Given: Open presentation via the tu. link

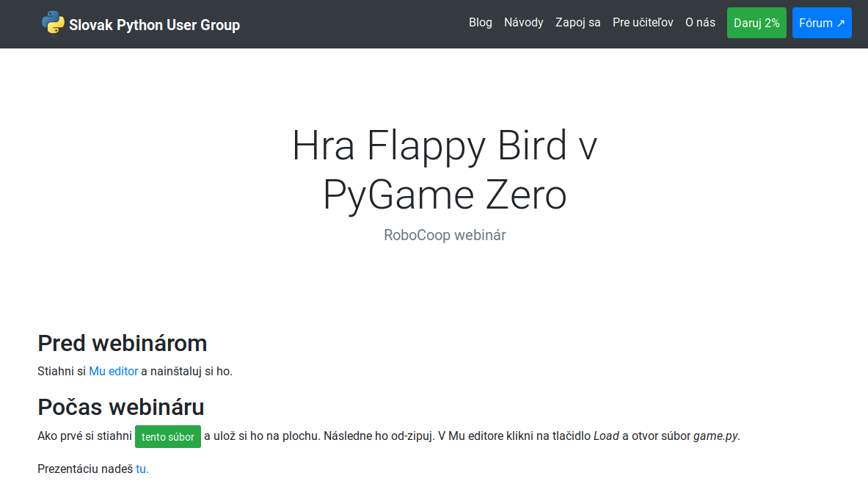Looking at the screenshot, I should click(x=142, y=469).
